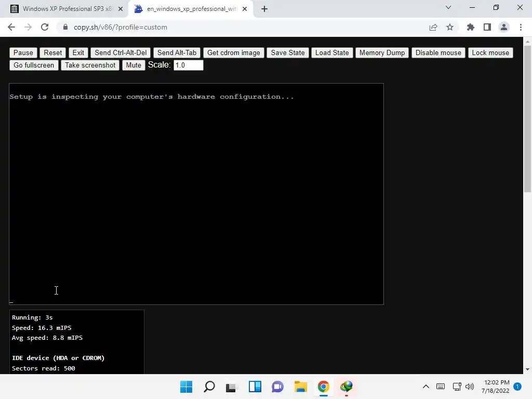Open the notification count badge
This screenshot has height=399, width=532.
pyautogui.click(x=517, y=387)
